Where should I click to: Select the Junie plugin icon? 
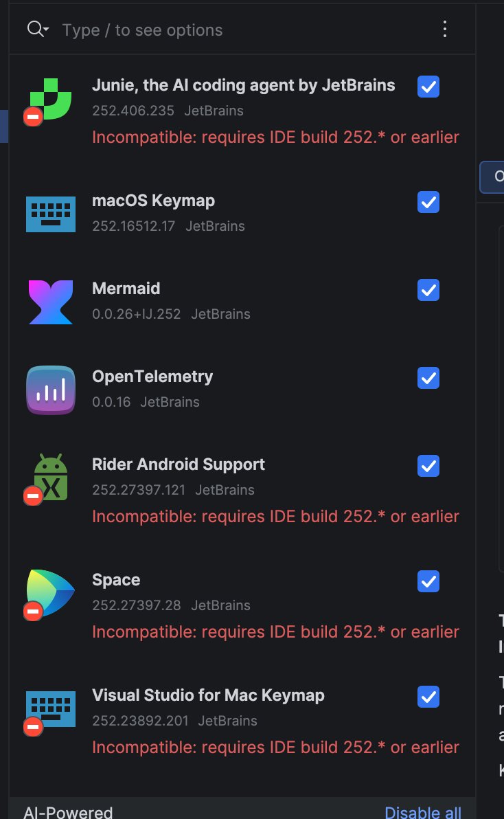51,99
